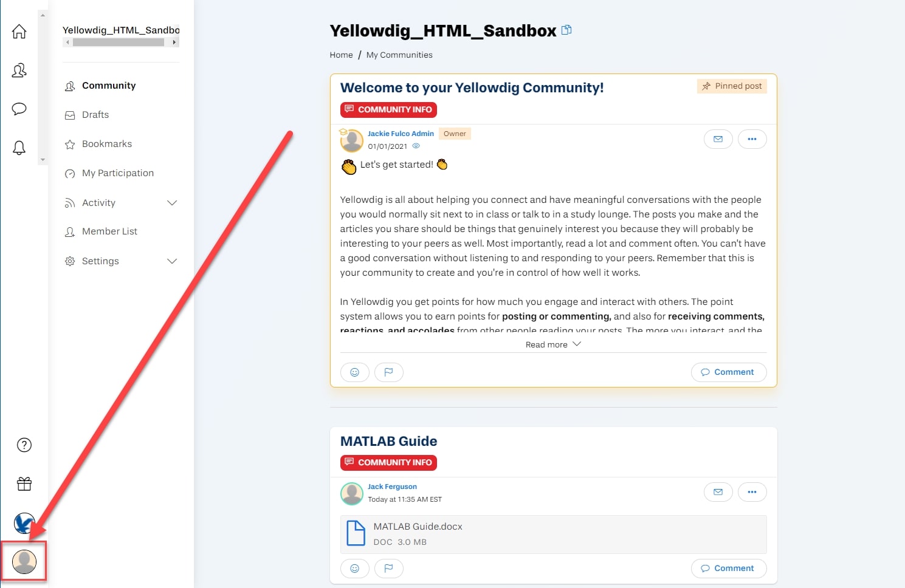Follow the My Communities breadcrumb link
905x588 pixels.
coord(399,55)
